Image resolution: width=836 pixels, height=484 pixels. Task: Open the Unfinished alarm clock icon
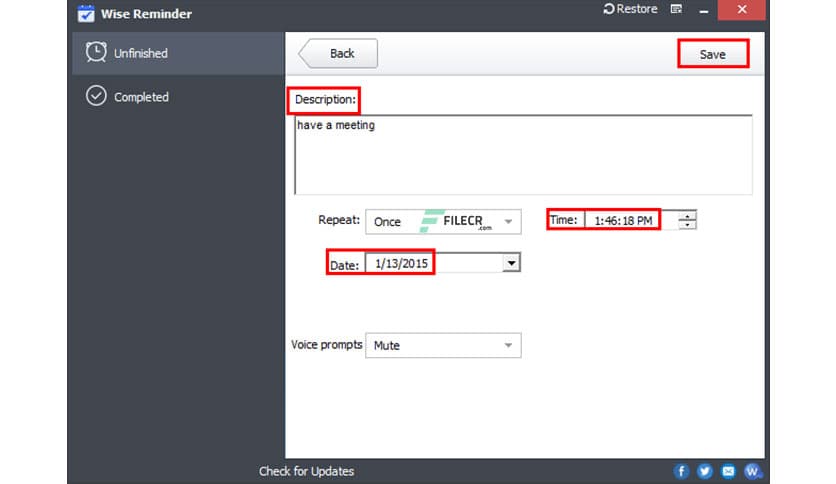point(96,52)
